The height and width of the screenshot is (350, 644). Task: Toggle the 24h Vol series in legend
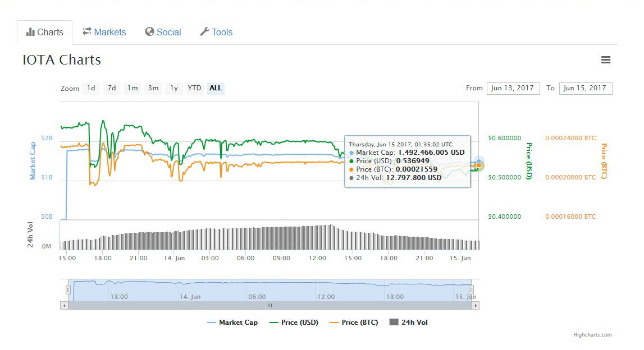(409, 323)
